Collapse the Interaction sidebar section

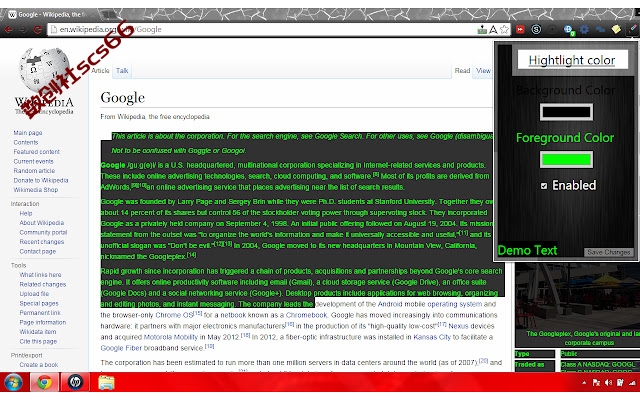(25, 204)
